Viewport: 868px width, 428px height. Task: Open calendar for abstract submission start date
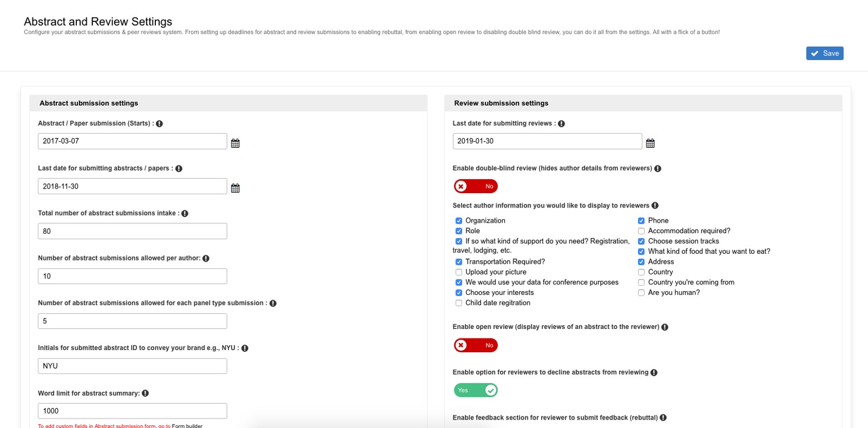coord(235,143)
